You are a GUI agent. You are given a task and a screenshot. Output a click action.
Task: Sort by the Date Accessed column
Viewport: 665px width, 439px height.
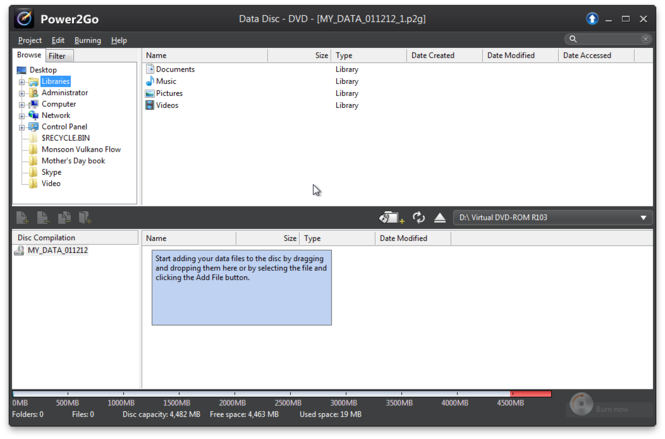[596, 56]
